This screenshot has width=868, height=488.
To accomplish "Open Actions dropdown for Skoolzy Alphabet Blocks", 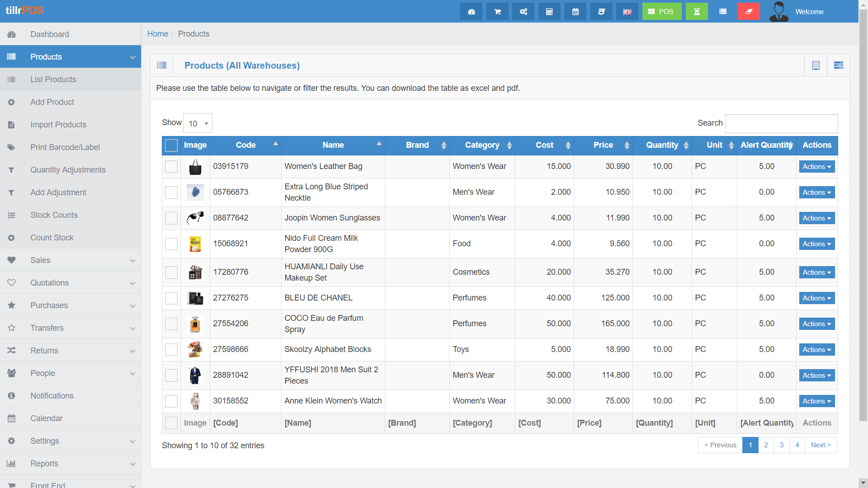I will [x=816, y=350].
